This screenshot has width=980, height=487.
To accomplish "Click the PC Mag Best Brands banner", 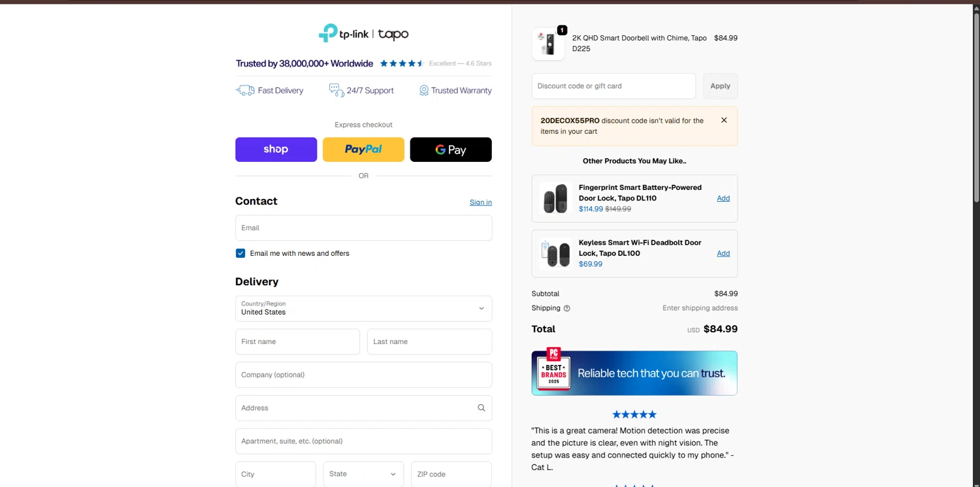I will (634, 373).
